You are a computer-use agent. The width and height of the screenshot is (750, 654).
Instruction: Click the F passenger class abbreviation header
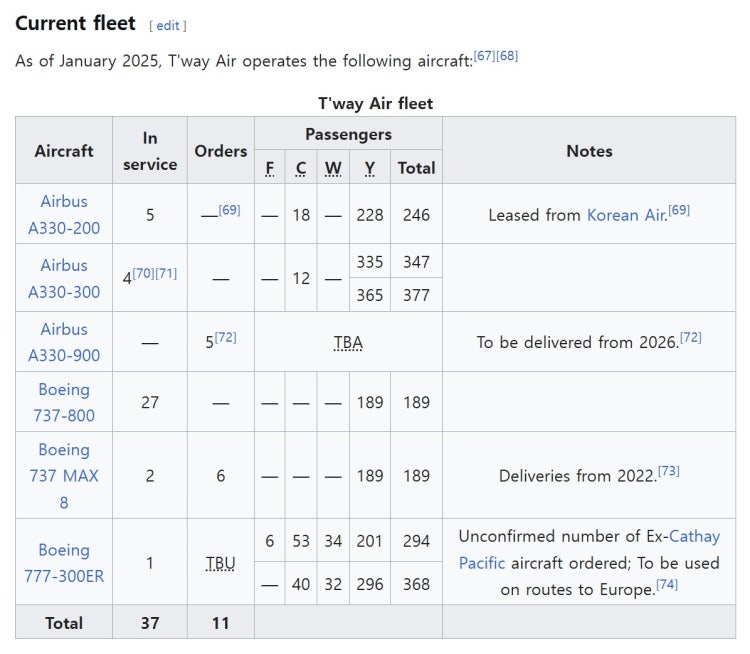point(270,168)
